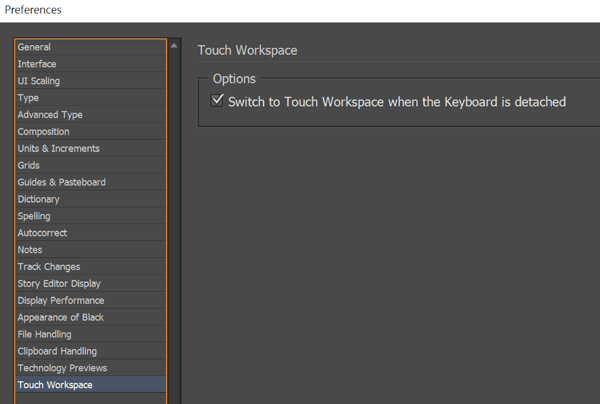
Task: Open Technology Previews preferences
Action: [91, 368]
